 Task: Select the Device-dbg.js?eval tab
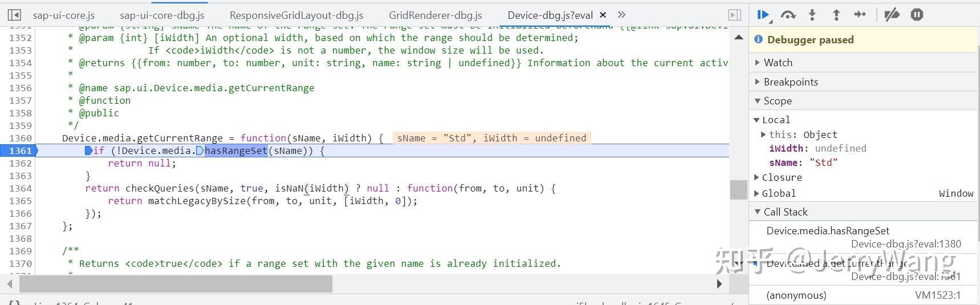click(550, 15)
